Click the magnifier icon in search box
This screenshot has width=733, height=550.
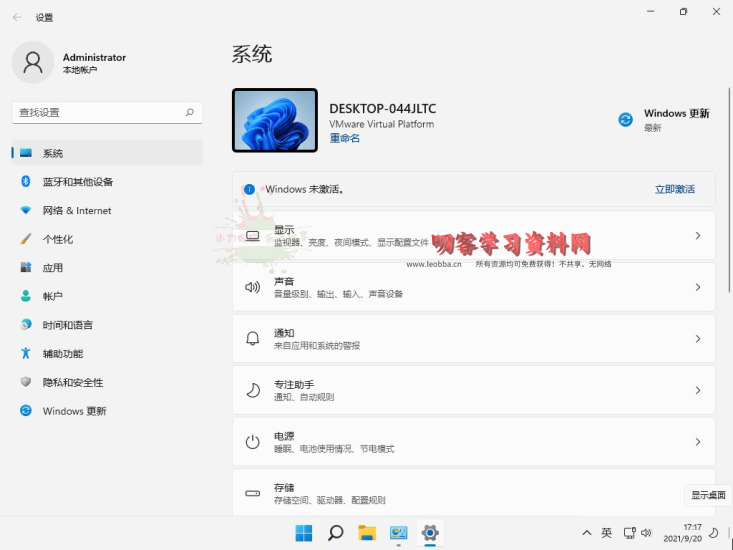[190, 112]
